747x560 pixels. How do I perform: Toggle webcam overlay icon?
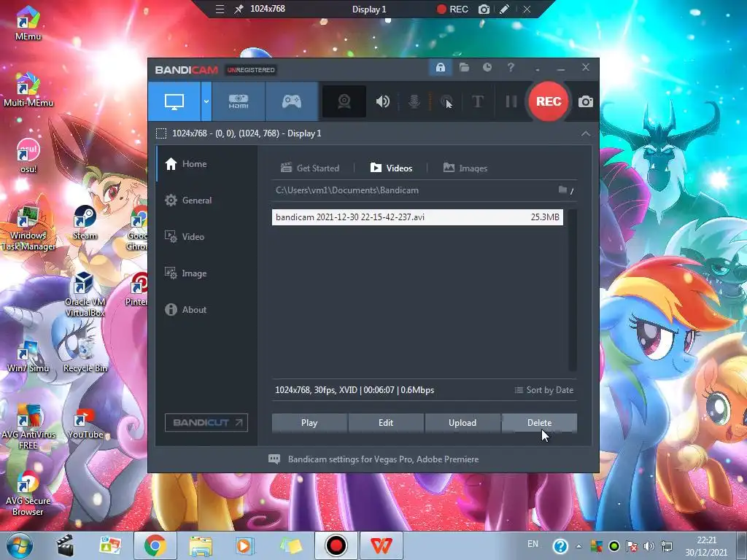344,101
